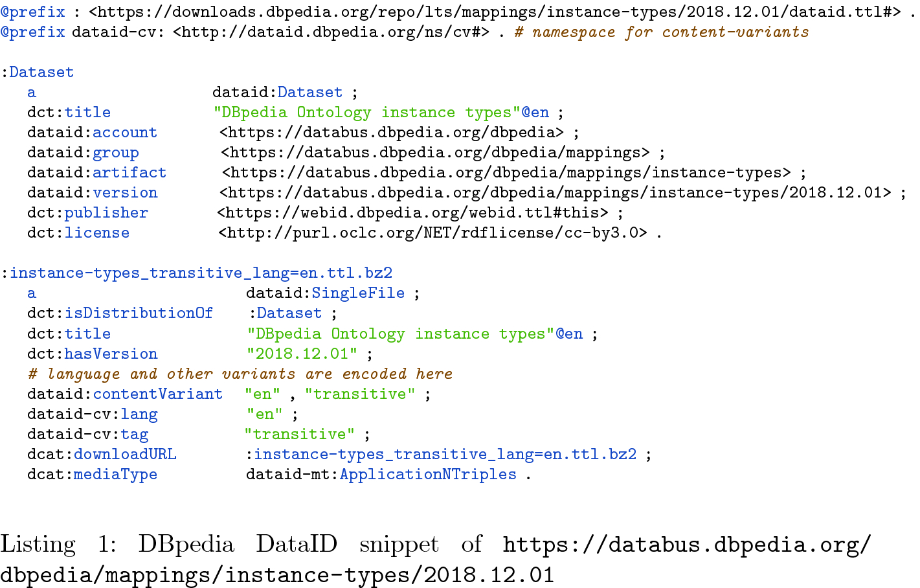Select the 'dataid:version' property

92,192
